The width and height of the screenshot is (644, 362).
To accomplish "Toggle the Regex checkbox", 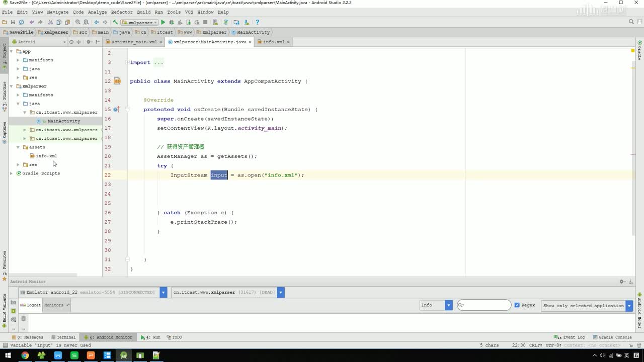I will [517, 305].
